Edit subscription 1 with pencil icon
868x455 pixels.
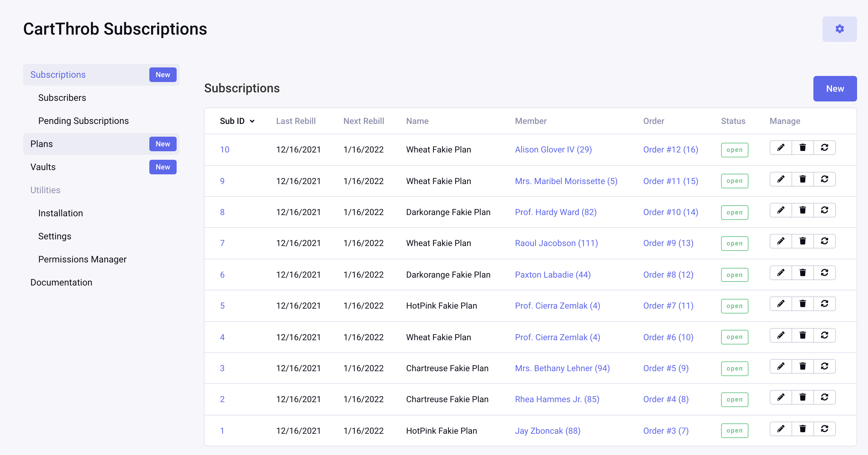coord(781,429)
